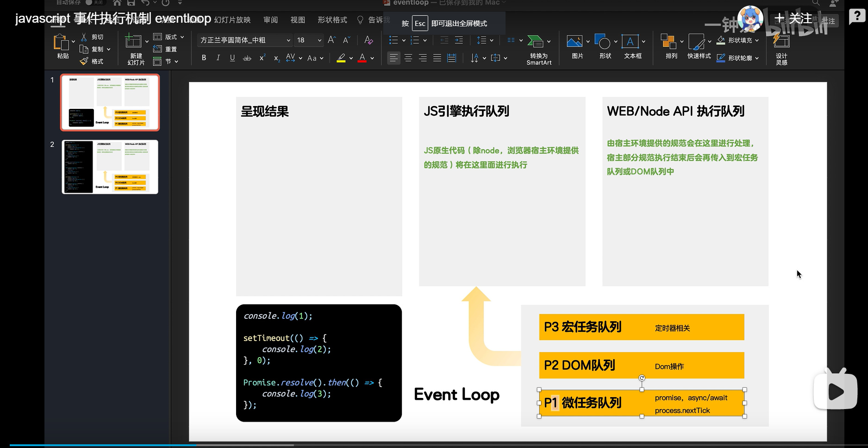
Task: Toggle Underline formatting
Action: pyautogui.click(x=232, y=58)
